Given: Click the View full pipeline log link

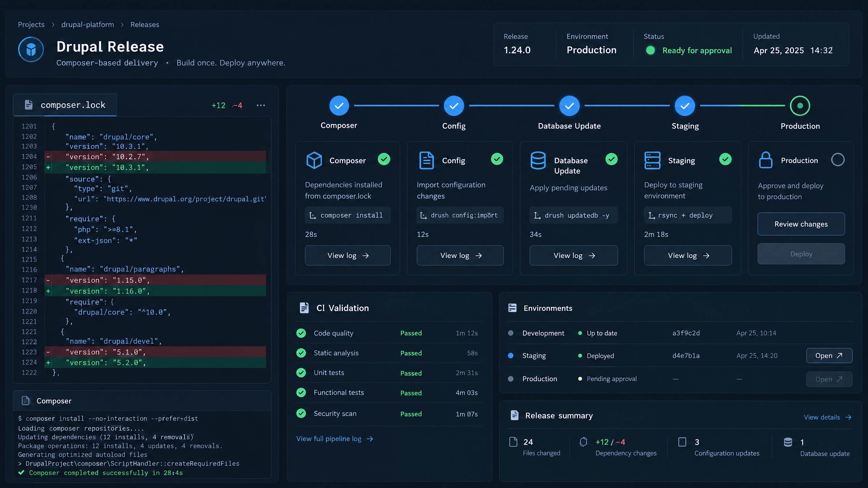Looking at the screenshot, I should [335, 439].
